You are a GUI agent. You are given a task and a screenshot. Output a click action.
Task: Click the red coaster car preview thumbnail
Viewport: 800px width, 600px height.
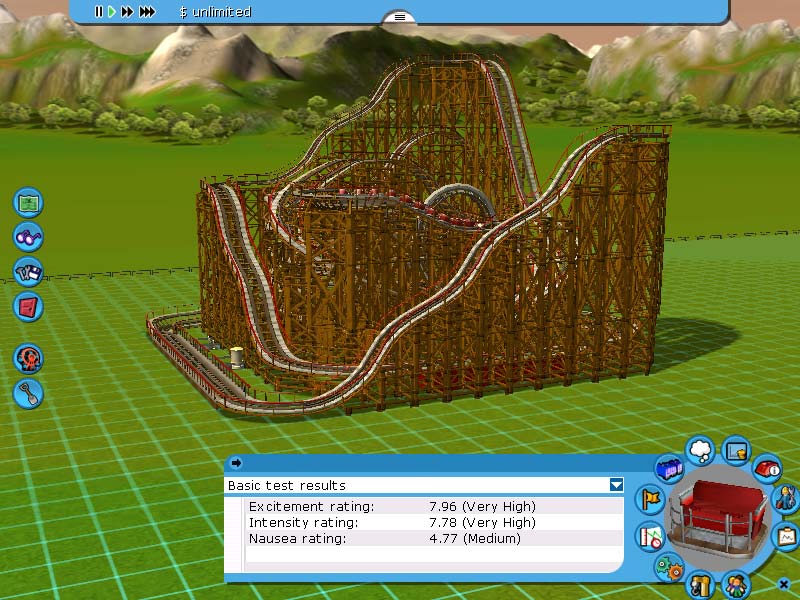tap(719, 517)
